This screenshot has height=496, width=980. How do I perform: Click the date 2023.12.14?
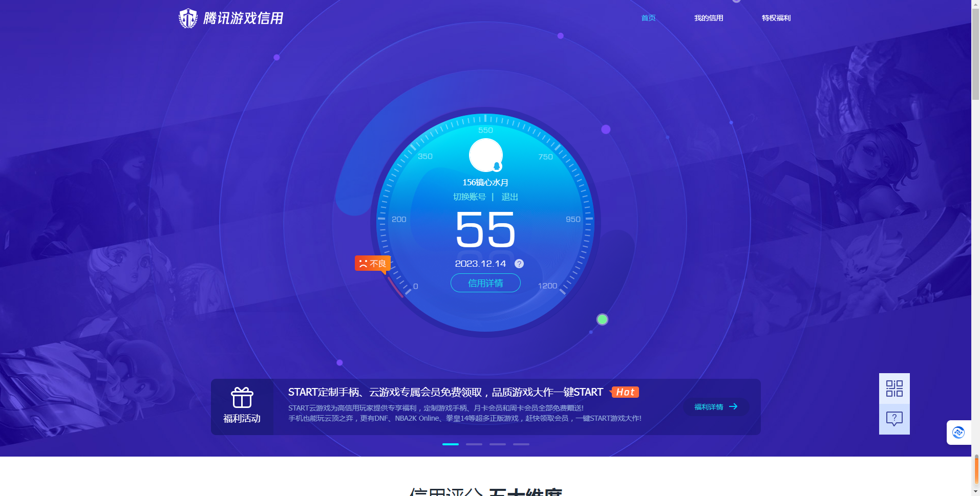(x=480, y=264)
